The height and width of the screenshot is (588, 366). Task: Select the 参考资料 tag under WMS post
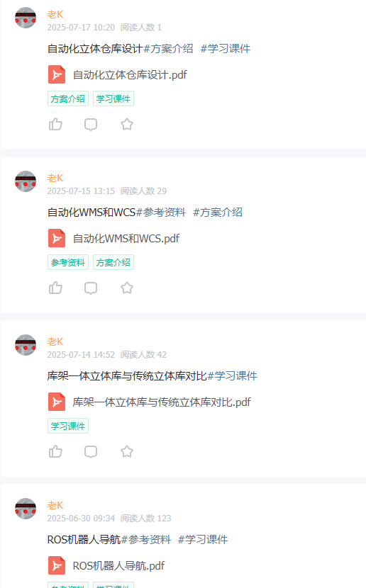tap(68, 262)
